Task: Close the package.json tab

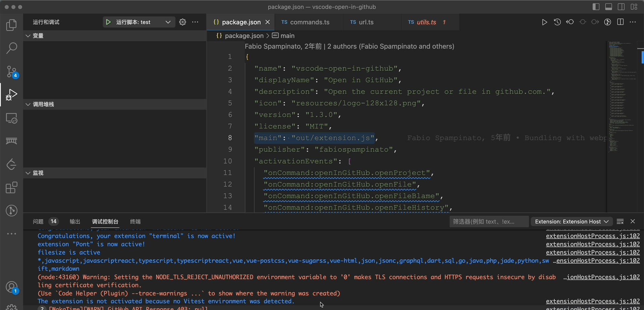Action: [x=268, y=22]
